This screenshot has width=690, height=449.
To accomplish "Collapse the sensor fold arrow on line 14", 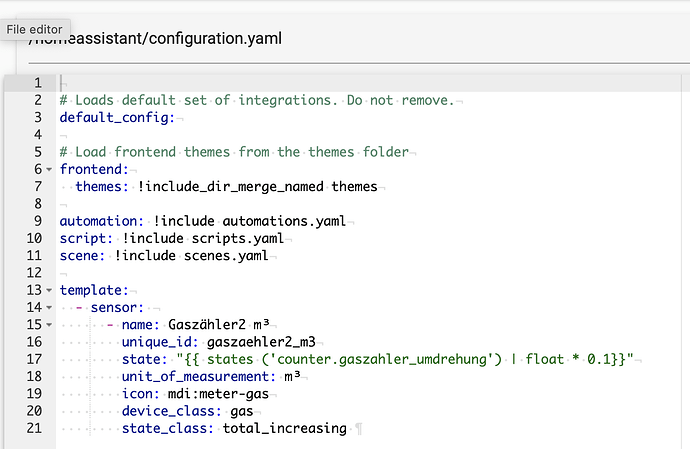I will click(x=49, y=308).
